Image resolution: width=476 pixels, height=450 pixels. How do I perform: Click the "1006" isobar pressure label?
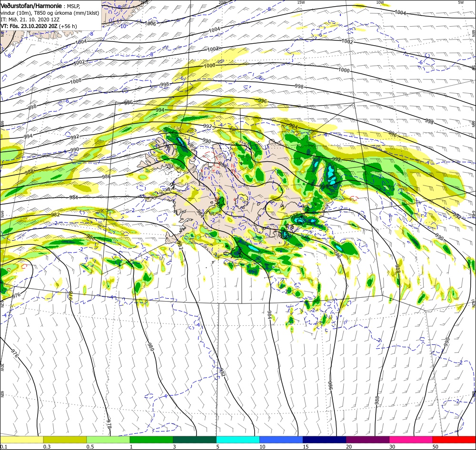point(150,23)
